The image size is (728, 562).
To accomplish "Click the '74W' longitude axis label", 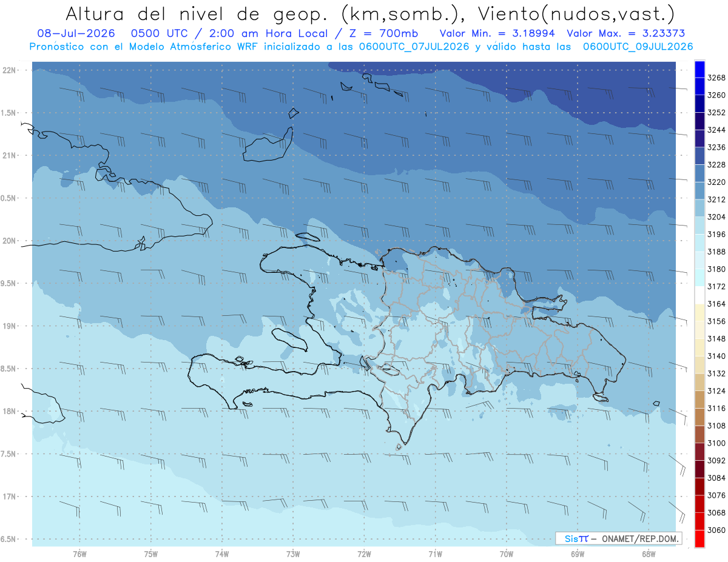I will (x=222, y=554).
